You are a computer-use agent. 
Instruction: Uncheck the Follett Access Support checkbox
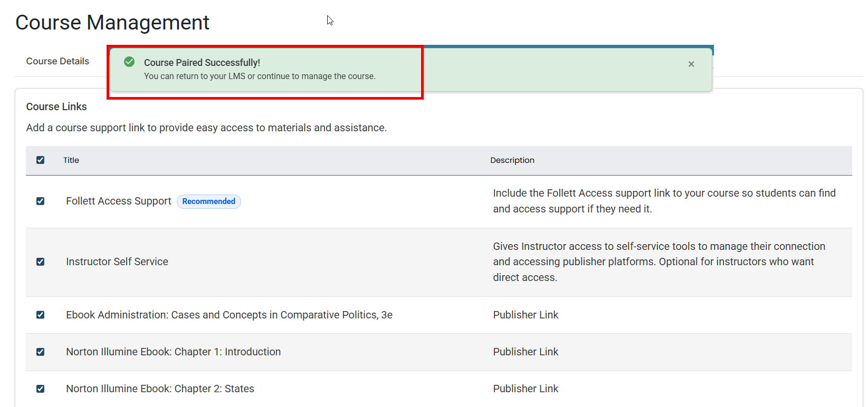40,201
